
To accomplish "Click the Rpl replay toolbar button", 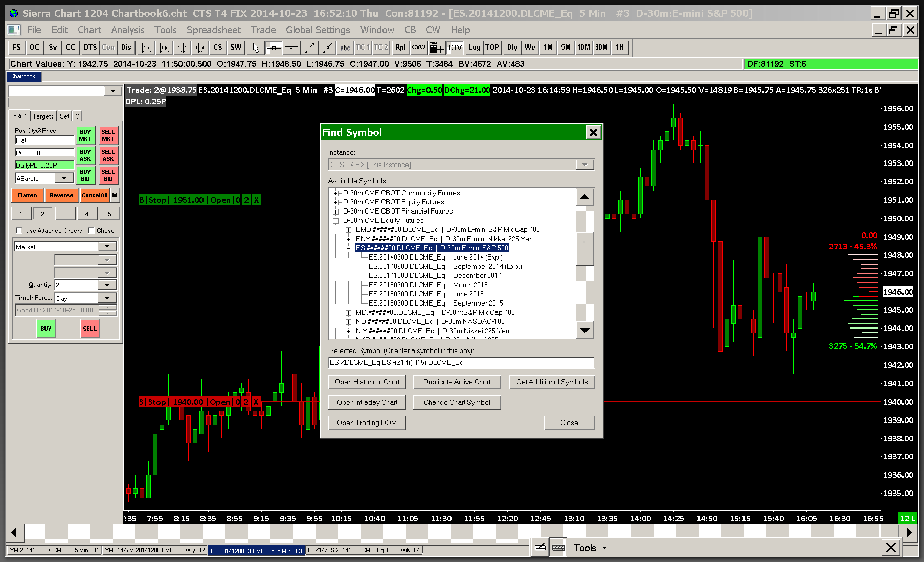I will (400, 48).
